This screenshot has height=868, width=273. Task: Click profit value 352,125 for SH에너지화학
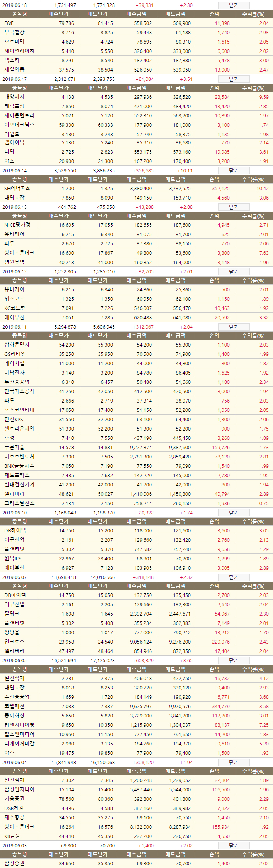pos(221,189)
